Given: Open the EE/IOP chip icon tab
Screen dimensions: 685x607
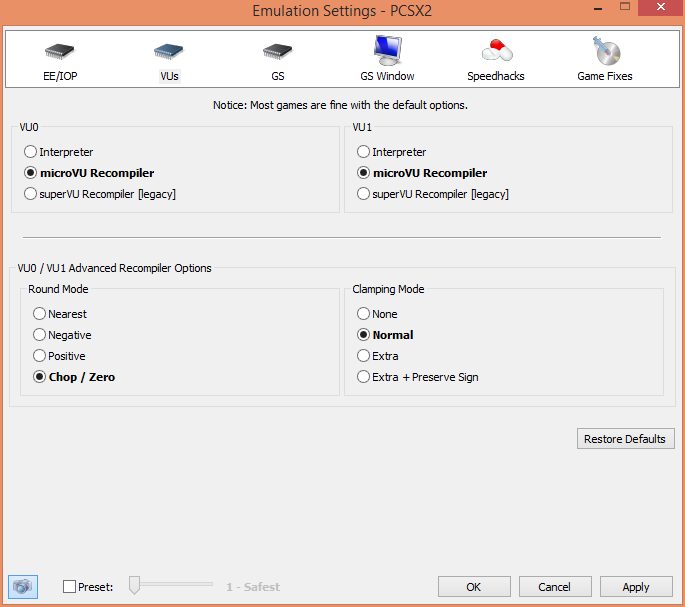Looking at the screenshot, I should [x=60, y=52].
